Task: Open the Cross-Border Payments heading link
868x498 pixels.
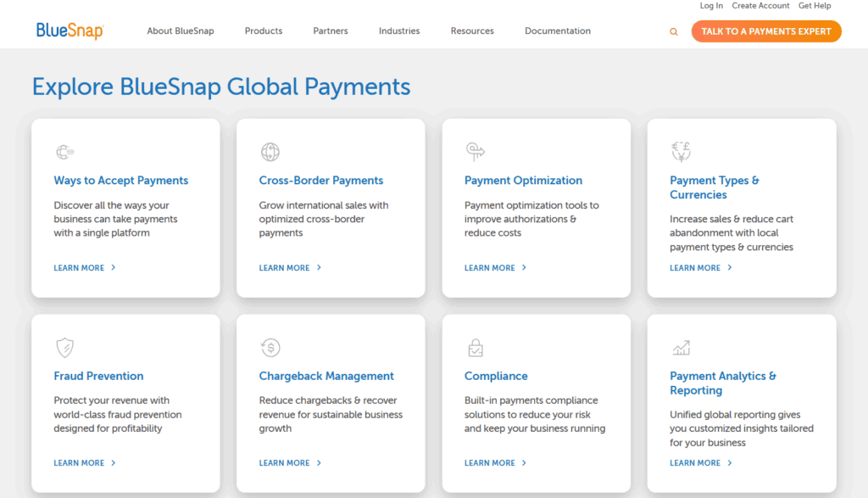Action: click(x=321, y=181)
